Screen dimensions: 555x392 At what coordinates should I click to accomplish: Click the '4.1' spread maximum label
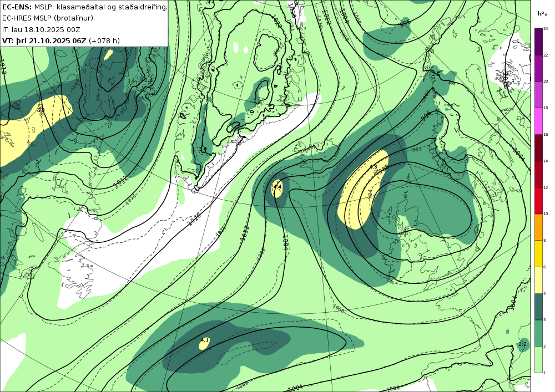point(205,340)
